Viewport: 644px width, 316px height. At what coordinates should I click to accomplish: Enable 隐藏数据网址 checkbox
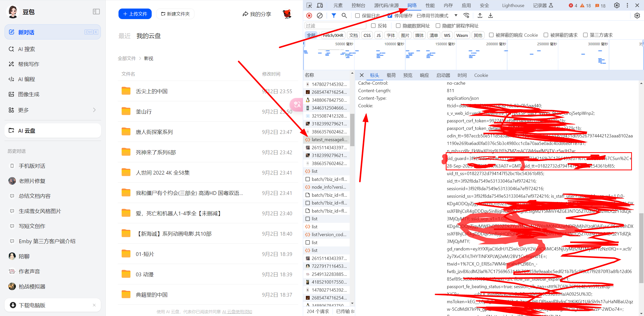pyautogui.click(x=398, y=26)
